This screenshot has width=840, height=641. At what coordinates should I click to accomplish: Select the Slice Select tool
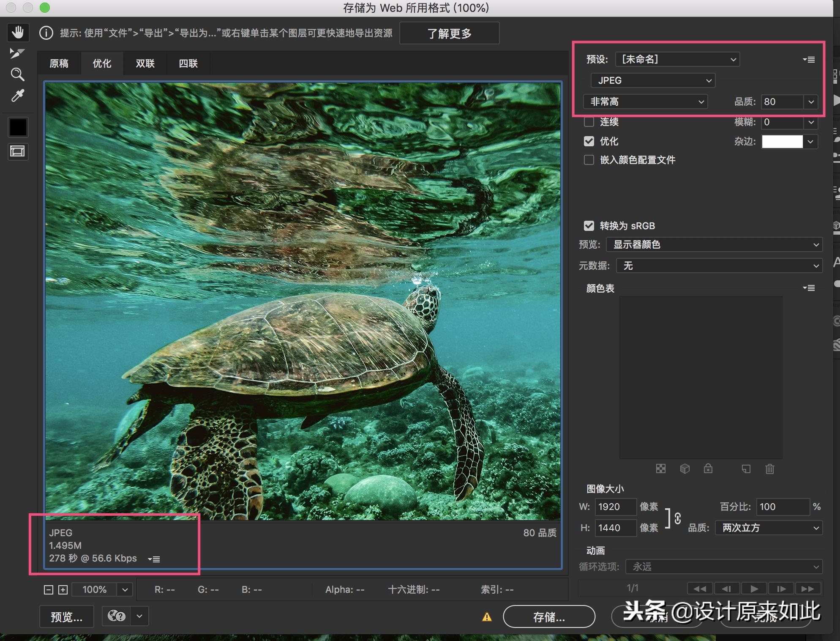coord(17,53)
